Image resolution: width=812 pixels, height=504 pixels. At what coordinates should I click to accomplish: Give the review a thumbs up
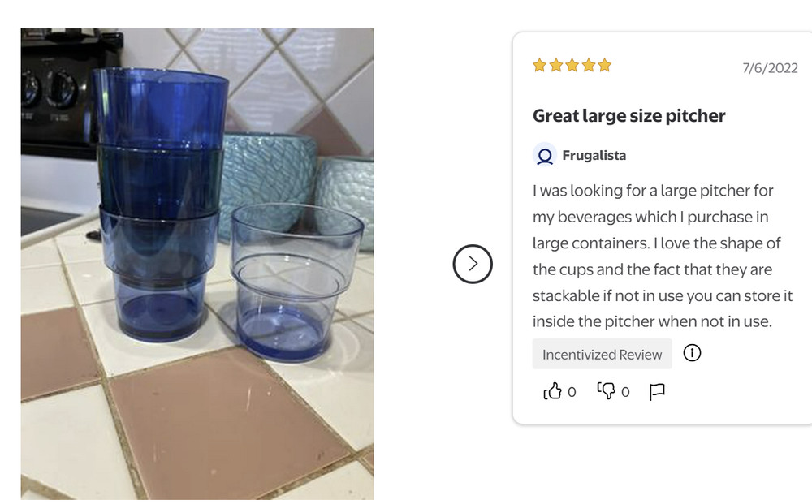(x=554, y=391)
